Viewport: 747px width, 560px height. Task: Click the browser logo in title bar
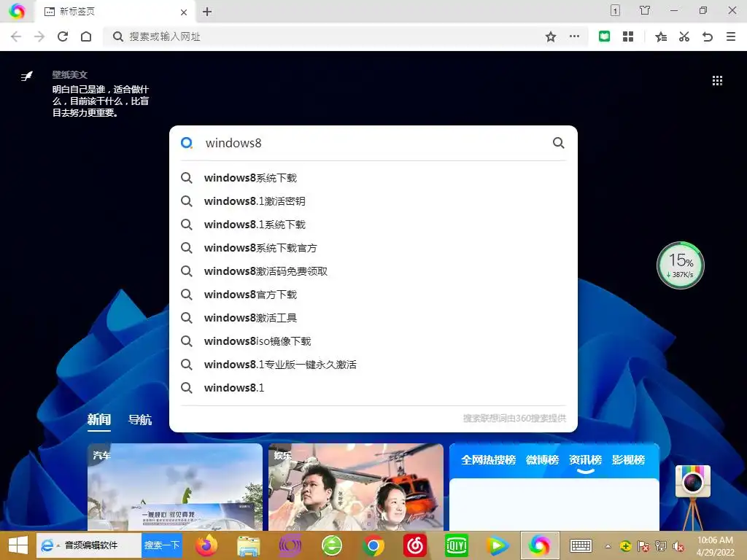(x=17, y=11)
